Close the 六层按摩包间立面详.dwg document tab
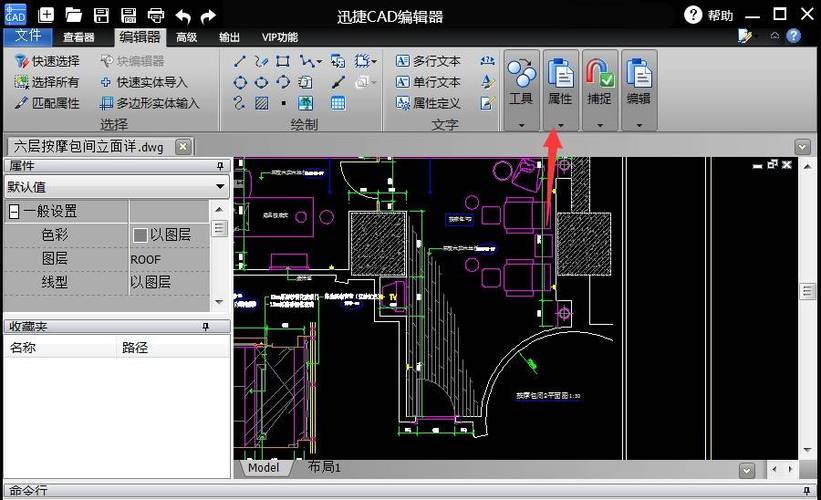The image size is (821, 500). (x=182, y=146)
